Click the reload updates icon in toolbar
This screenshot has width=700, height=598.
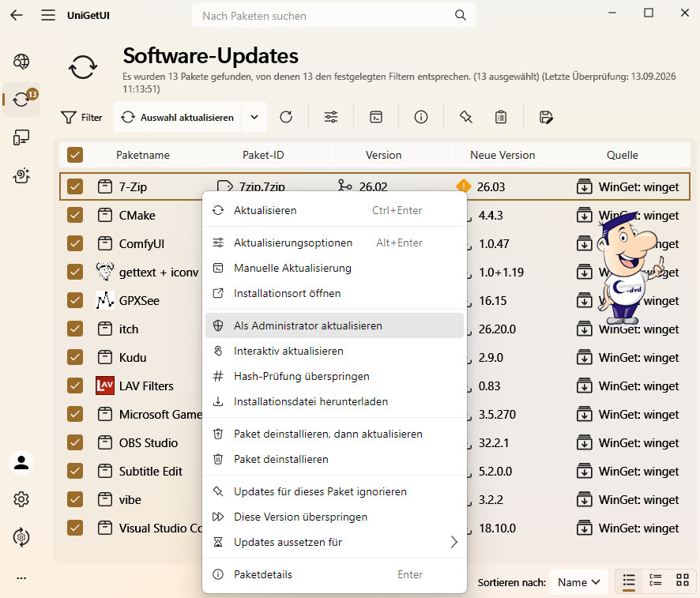coord(286,118)
